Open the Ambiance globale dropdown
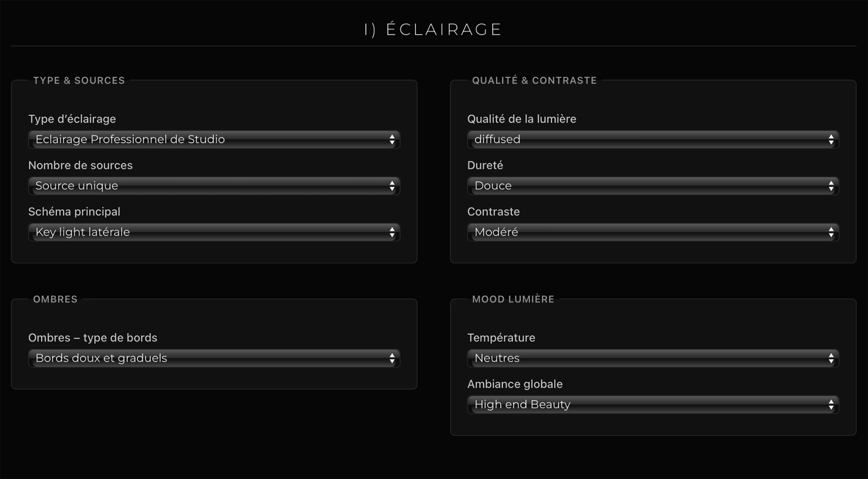Image resolution: width=868 pixels, height=479 pixels. (653, 405)
